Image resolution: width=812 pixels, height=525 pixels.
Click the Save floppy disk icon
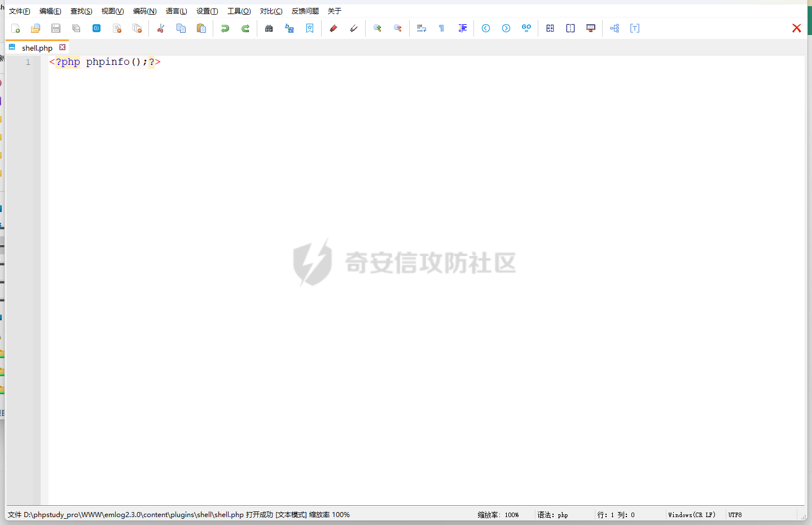click(x=56, y=28)
